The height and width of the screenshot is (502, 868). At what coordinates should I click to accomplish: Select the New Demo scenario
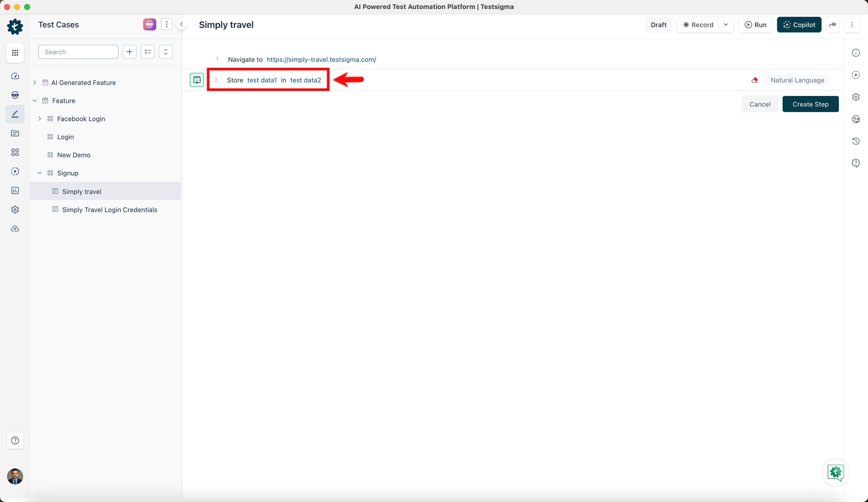[x=74, y=155]
